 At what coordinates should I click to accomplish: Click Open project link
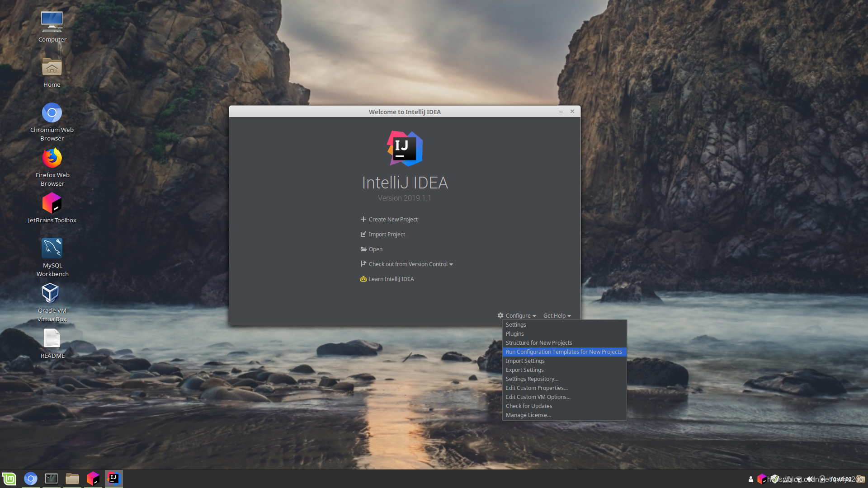click(372, 249)
